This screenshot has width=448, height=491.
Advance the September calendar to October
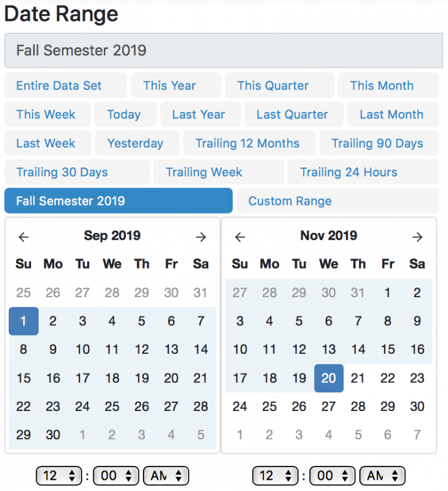(201, 237)
